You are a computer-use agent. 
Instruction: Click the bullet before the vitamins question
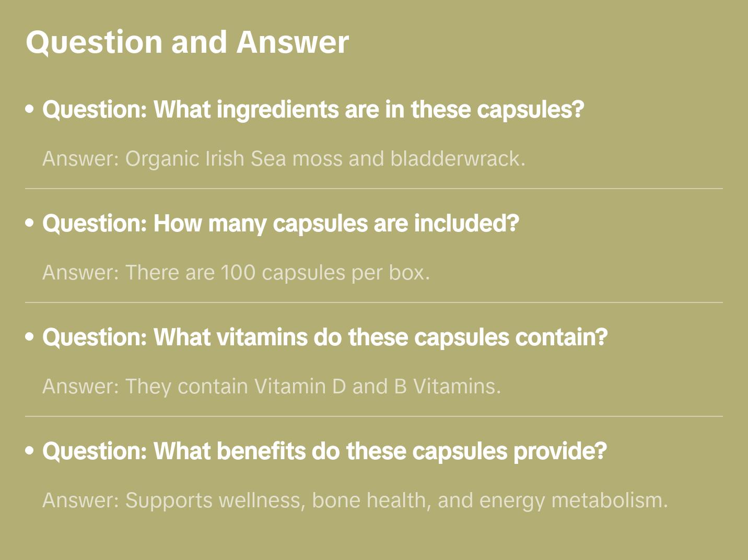(x=30, y=337)
